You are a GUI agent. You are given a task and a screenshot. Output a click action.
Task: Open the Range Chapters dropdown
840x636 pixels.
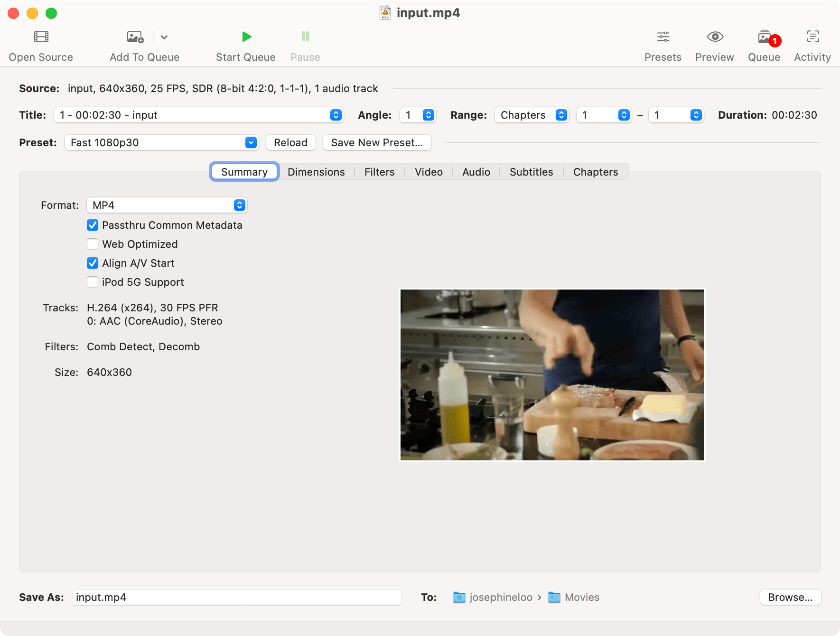pos(532,115)
